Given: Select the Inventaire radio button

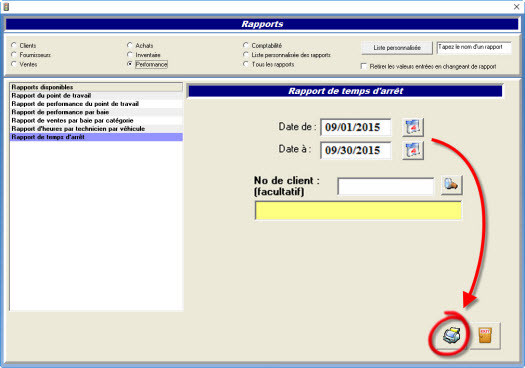Looking at the screenshot, I should pyautogui.click(x=130, y=54).
